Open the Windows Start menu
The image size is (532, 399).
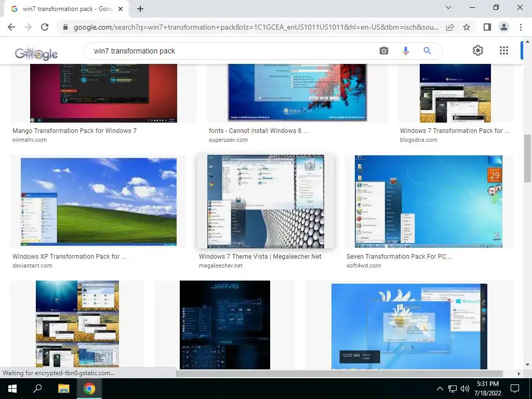pyautogui.click(x=12, y=389)
